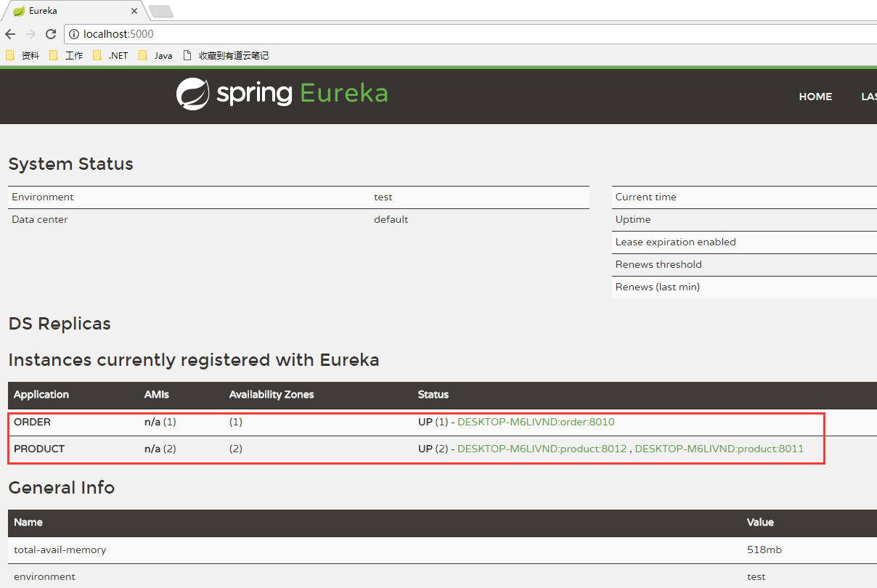
Task: Click the General Info heading
Action: [62, 487]
